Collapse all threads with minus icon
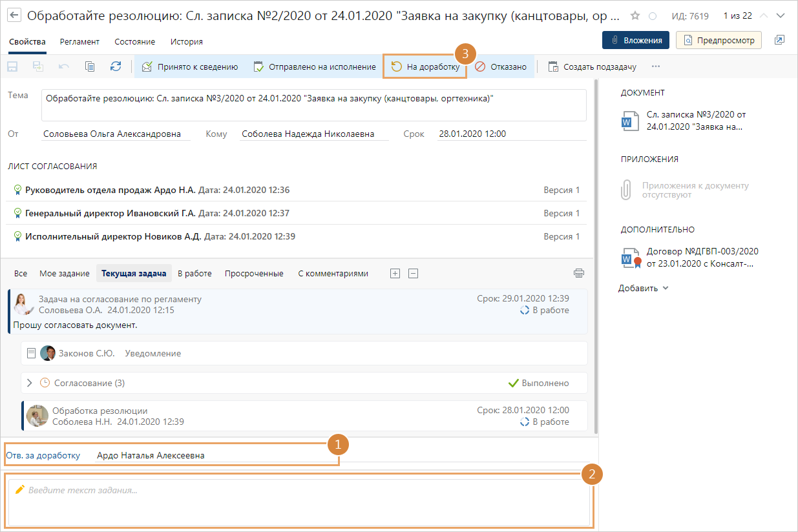The height and width of the screenshot is (532, 798). click(x=414, y=273)
